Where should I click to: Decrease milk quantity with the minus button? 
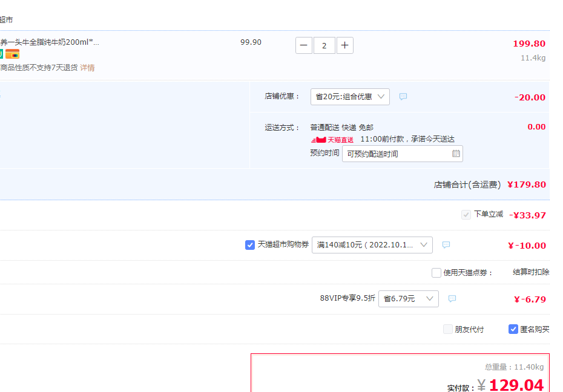[304, 45]
